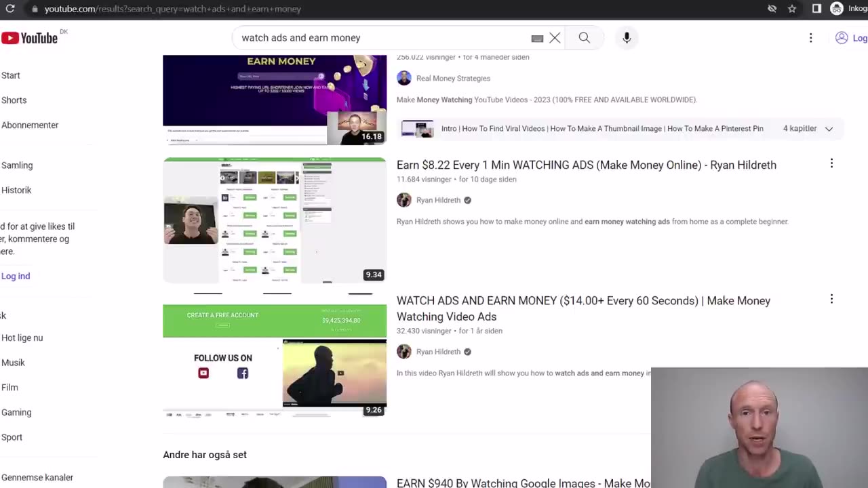
Task: Open Shorts in the sidebar
Action: pyautogui.click(x=14, y=100)
